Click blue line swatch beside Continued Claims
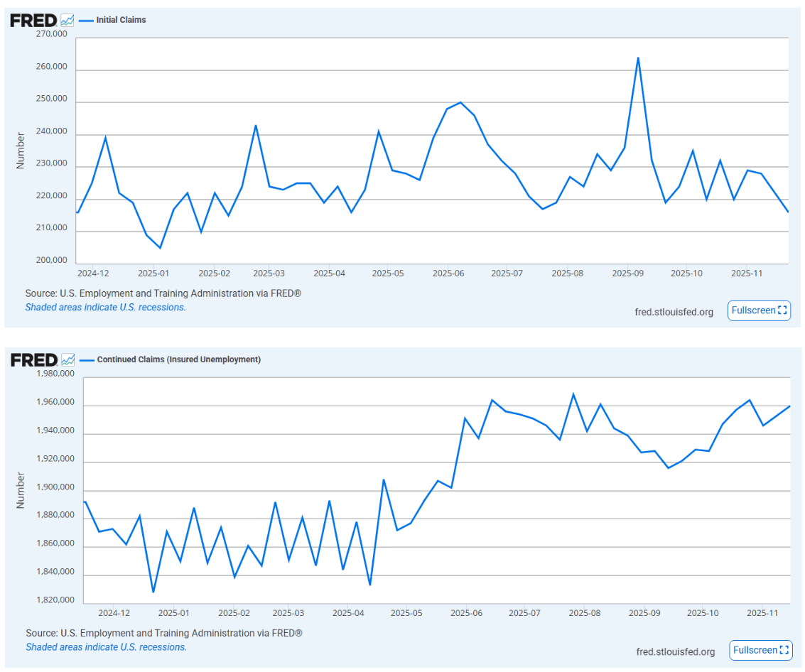 click(x=87, y=360)
